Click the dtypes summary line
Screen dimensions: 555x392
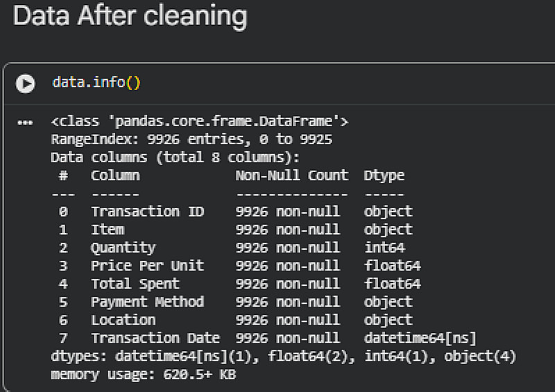[284, 356]
